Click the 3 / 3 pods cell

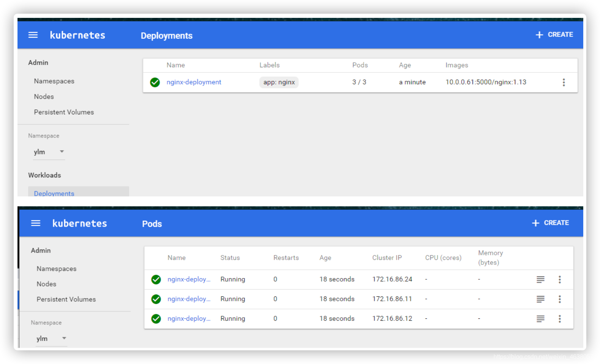coord(359,82)
